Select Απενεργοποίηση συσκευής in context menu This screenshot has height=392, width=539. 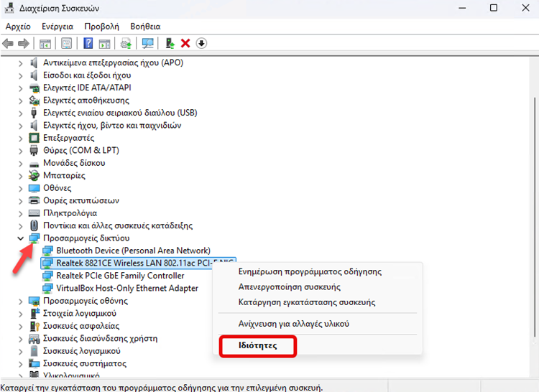pyautogui.click(x=289, y=287)
